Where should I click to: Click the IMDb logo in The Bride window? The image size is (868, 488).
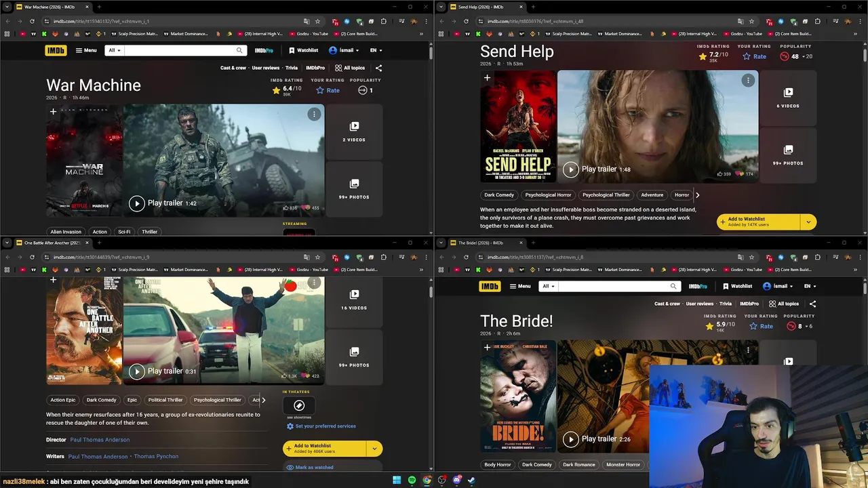pos(490,286)
